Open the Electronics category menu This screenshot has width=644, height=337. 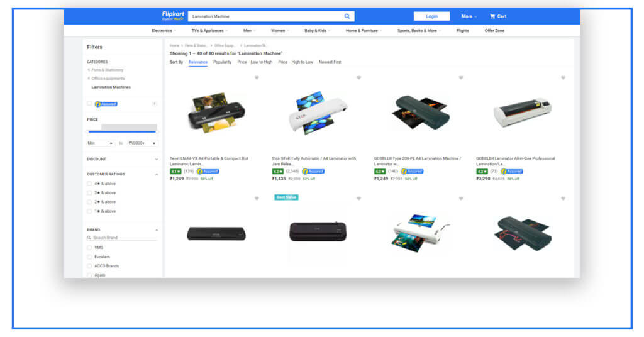(164, 31)
